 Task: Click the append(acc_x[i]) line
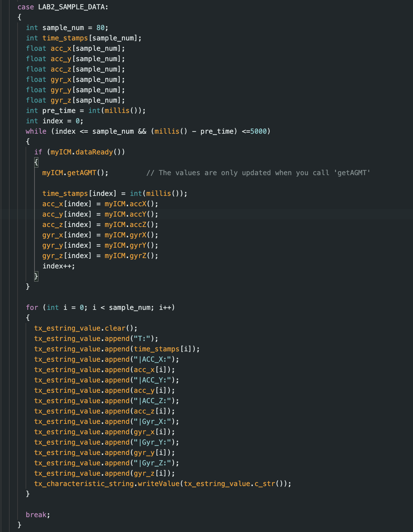tap(104, 370)
